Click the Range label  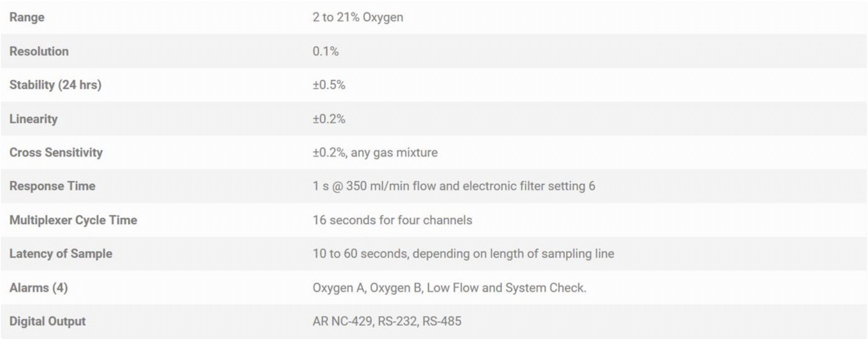pyautogui.click(x=27, y=17)
